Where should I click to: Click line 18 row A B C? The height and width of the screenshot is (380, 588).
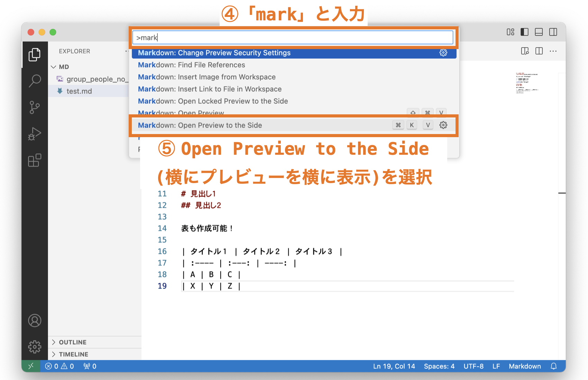pyautogui.click(x=211, y=275)
